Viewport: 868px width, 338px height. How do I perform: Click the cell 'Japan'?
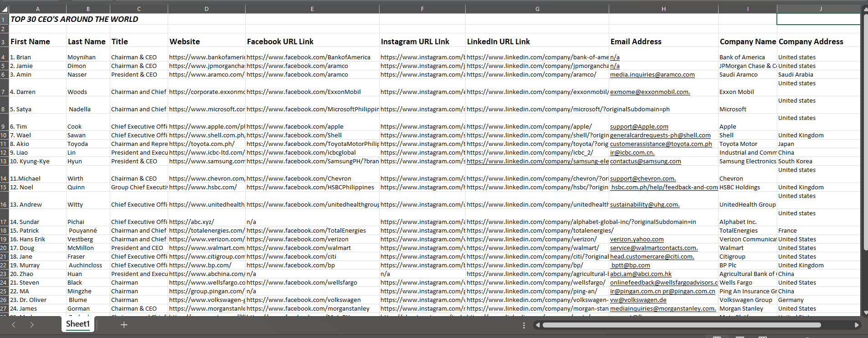pos(819,144)
